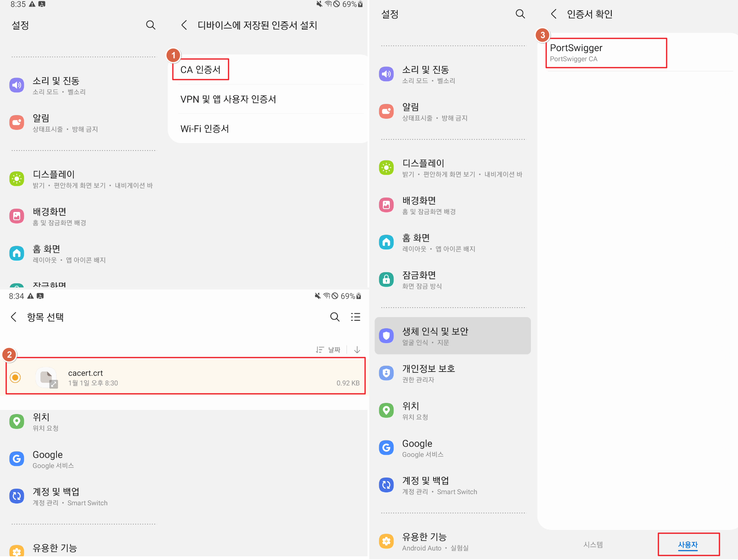This screenshot has height=560, width=738.
Task: Switch to the 사용자 tab
Action: [688, 544]
